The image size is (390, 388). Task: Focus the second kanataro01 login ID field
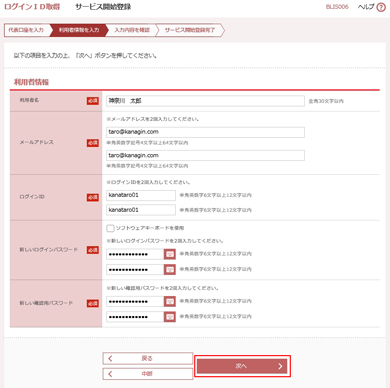tap(141, 210)
